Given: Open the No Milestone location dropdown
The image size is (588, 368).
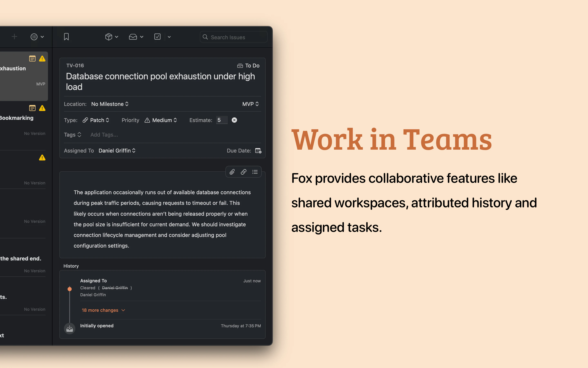Looking at the screenshot, I should coord(110,104).
